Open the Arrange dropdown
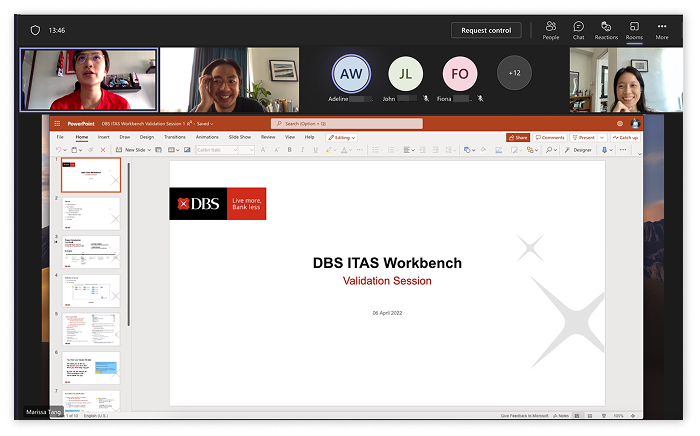 coord(532,150)
